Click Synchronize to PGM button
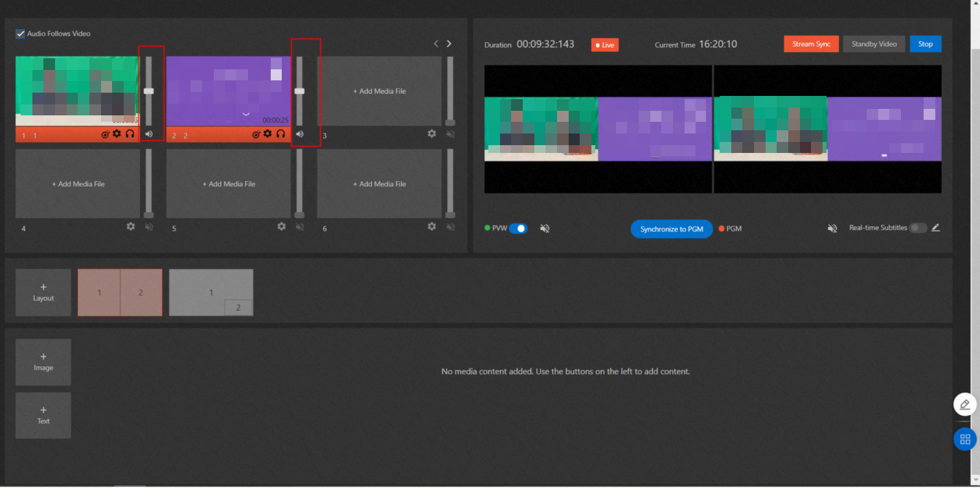The height and width of the screenshot is (488, 980). tap(672, 229)
